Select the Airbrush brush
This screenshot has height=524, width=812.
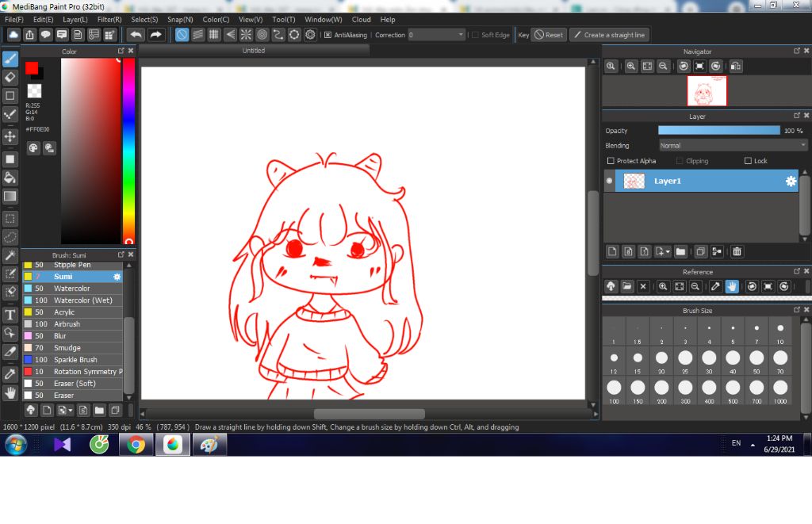coord(72,324)
